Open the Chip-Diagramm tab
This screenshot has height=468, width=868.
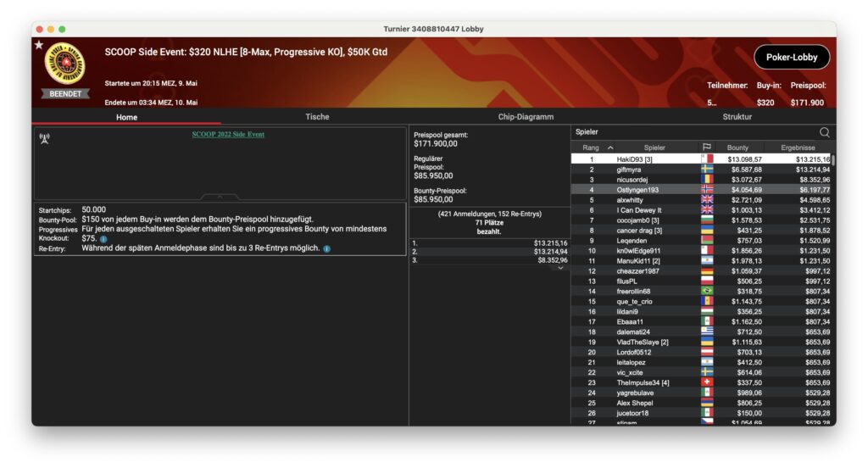point(526,117)
